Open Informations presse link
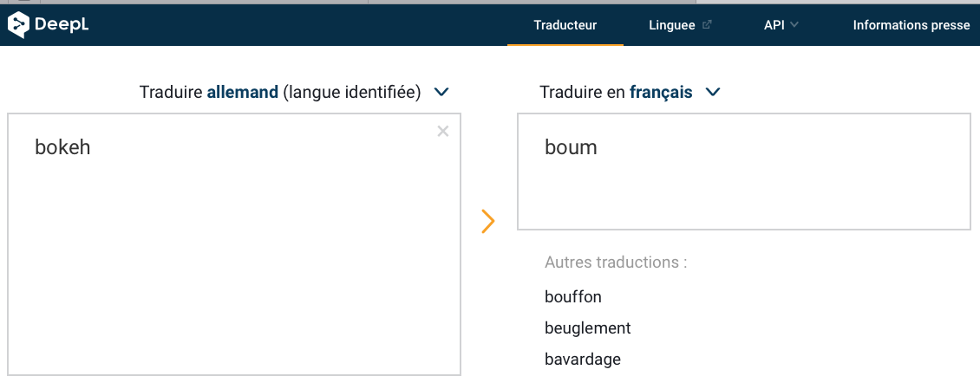 coord(911,25)
